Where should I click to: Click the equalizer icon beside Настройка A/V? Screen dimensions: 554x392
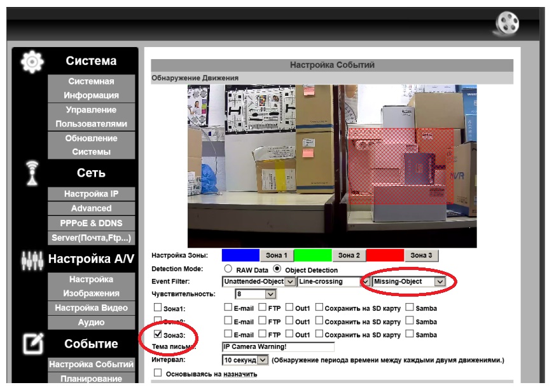tap(32, 260)
